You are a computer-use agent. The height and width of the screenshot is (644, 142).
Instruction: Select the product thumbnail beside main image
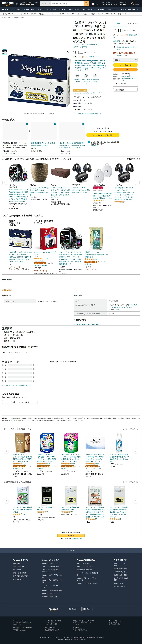[4, 52]
